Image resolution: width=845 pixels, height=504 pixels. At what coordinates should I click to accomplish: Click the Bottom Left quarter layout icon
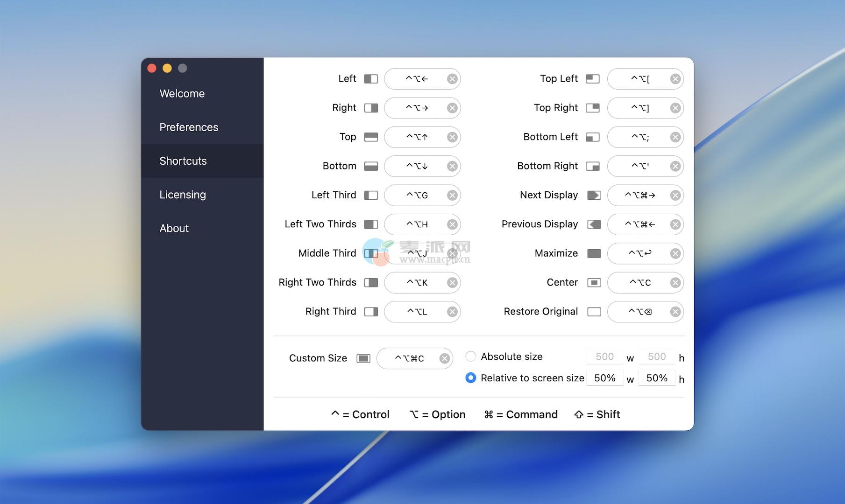593,137
